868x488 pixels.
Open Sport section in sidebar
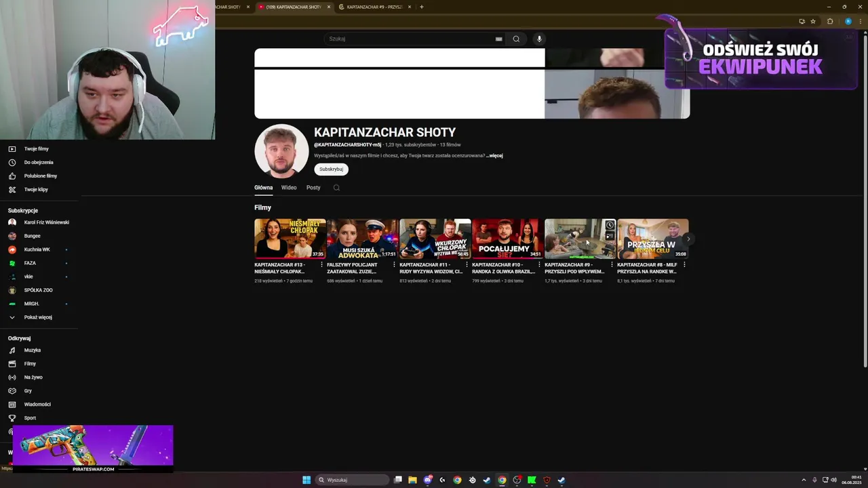click(x=30, y=418)
